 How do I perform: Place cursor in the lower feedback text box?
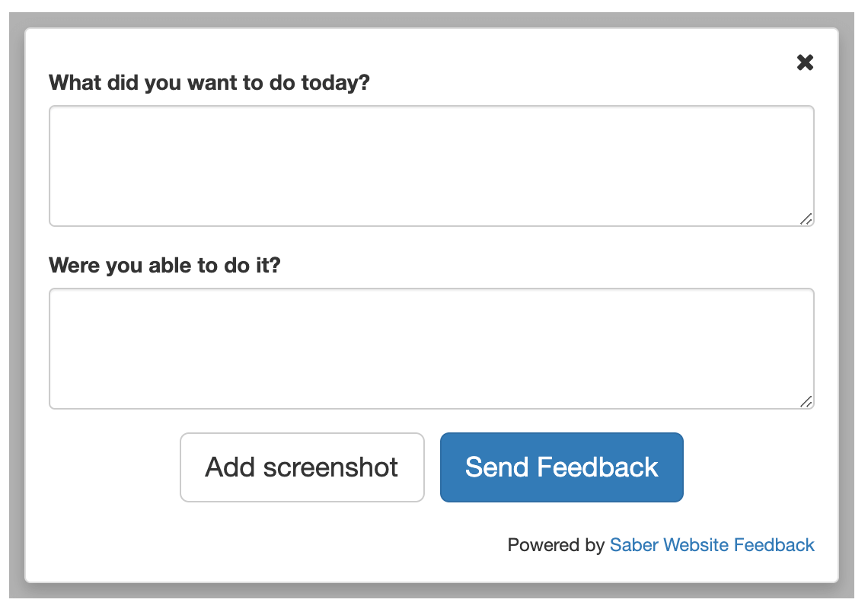(431, 348)
